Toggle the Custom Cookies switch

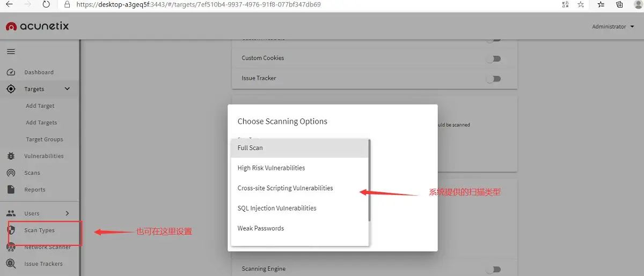coord(494,58)
